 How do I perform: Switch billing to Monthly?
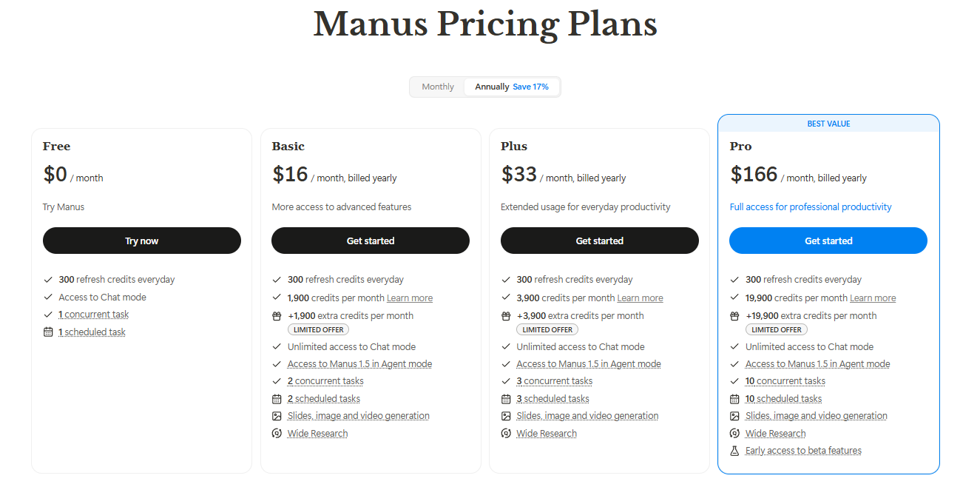point(438,87)
